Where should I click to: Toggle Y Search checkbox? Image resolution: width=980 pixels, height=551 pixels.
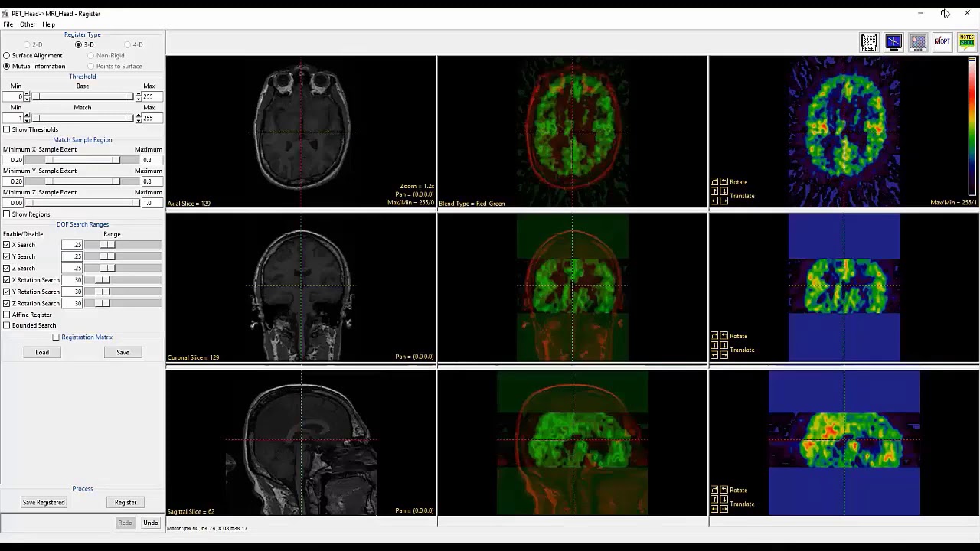[x=7, y=256]
